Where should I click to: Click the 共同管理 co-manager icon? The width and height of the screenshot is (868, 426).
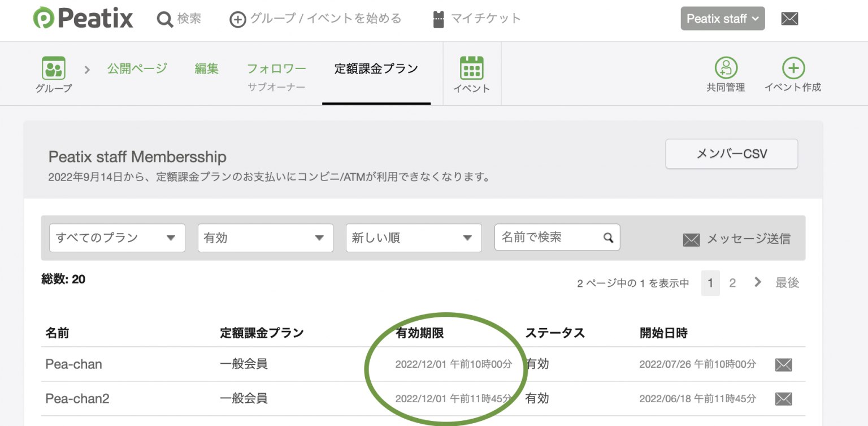point(726,68)
